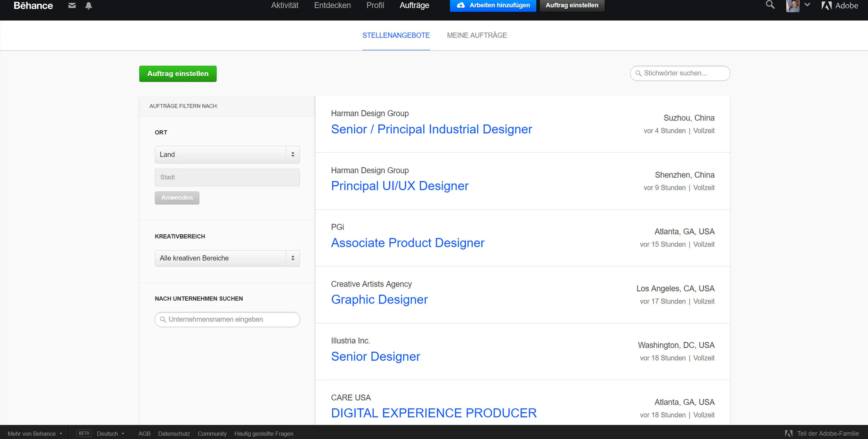The width and height of the screenshot is (868, 439).
Task: Click the Community footer link
Action: [x=212, y=433]
